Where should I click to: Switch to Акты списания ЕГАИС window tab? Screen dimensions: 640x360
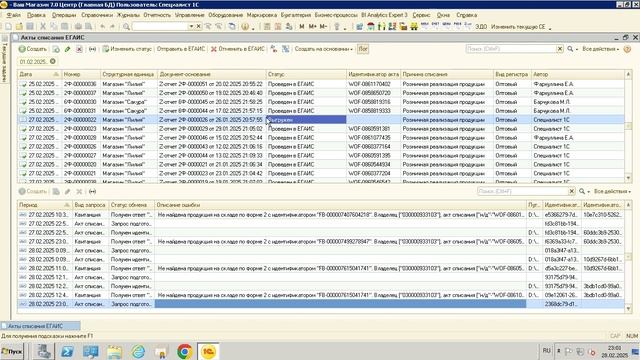40,326
